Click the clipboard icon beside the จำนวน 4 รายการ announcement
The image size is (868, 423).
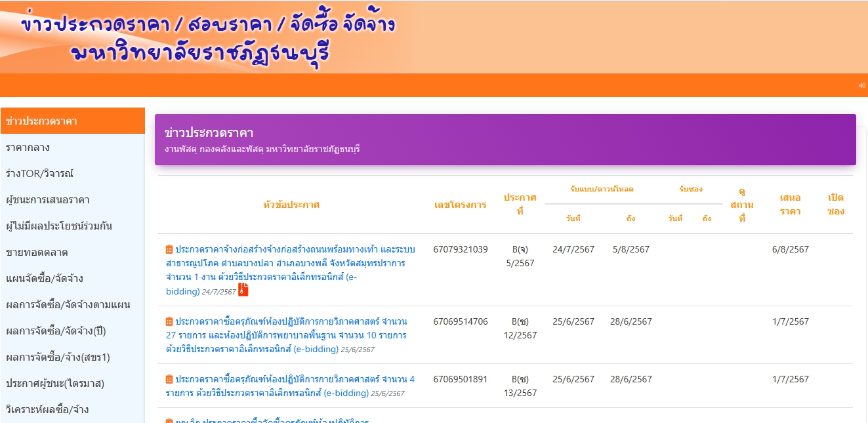[169, 379]
